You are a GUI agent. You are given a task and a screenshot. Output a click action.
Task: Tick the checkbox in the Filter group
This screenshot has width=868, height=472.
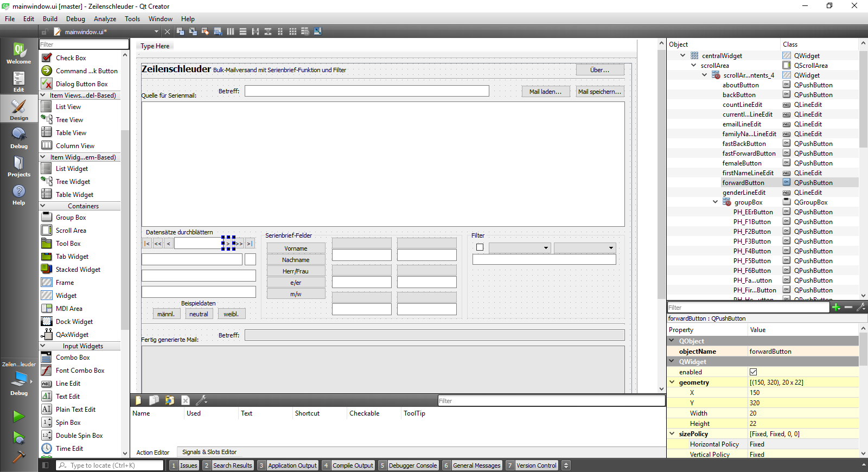tap(480, 247)
